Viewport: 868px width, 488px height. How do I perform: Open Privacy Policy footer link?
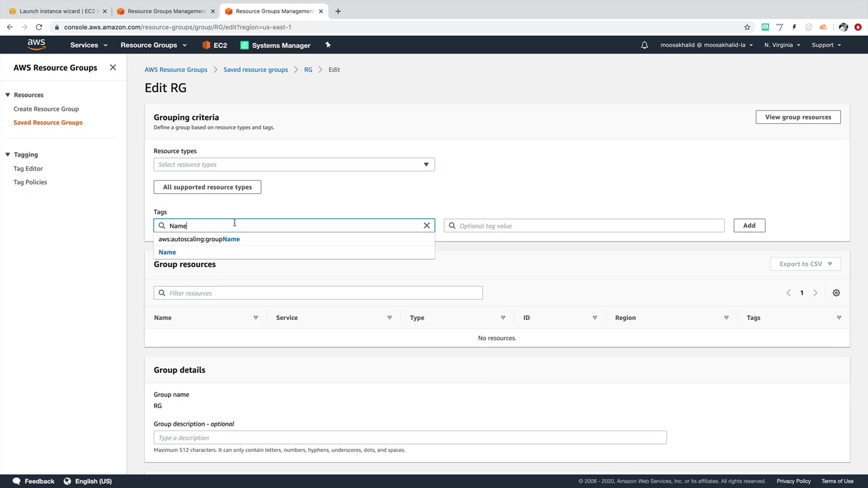coord(793,481)
